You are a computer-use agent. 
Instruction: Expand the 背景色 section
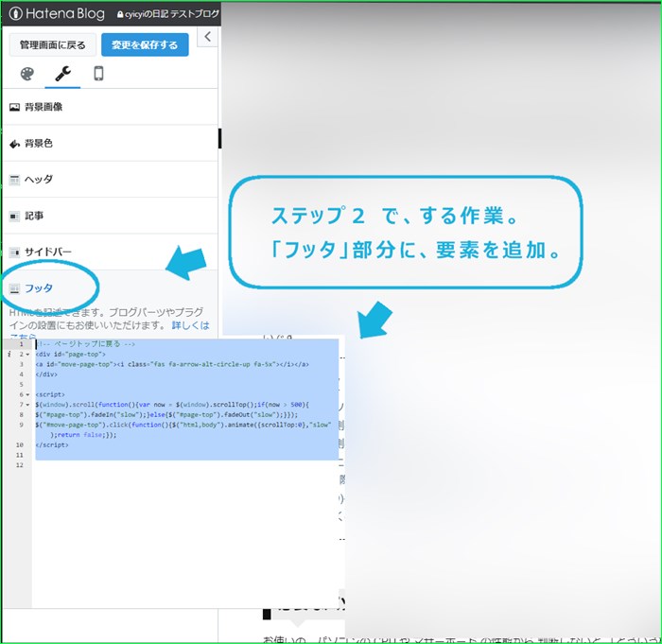click(110, 143)
